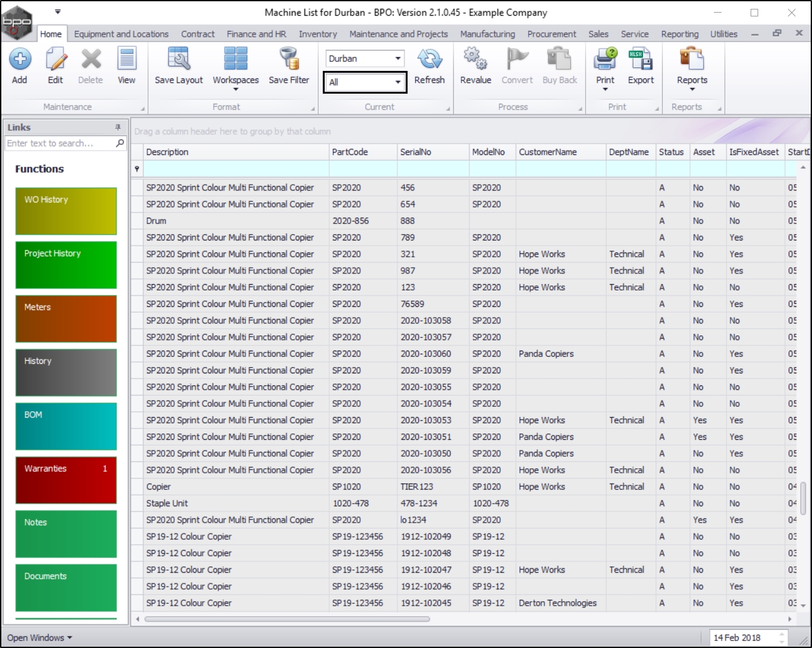This screenshot has height=648, width=812.
Task: Open the Workspaces dropdown menu
Action: (x=235, y=66)
